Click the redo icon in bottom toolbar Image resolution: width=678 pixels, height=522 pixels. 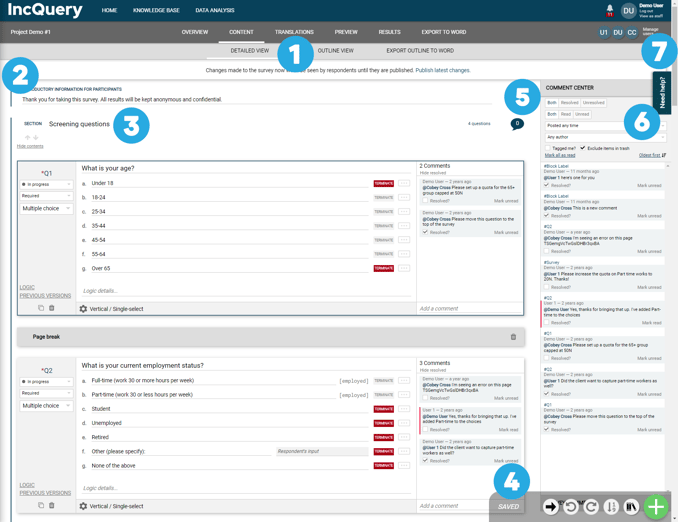[591, 507]
